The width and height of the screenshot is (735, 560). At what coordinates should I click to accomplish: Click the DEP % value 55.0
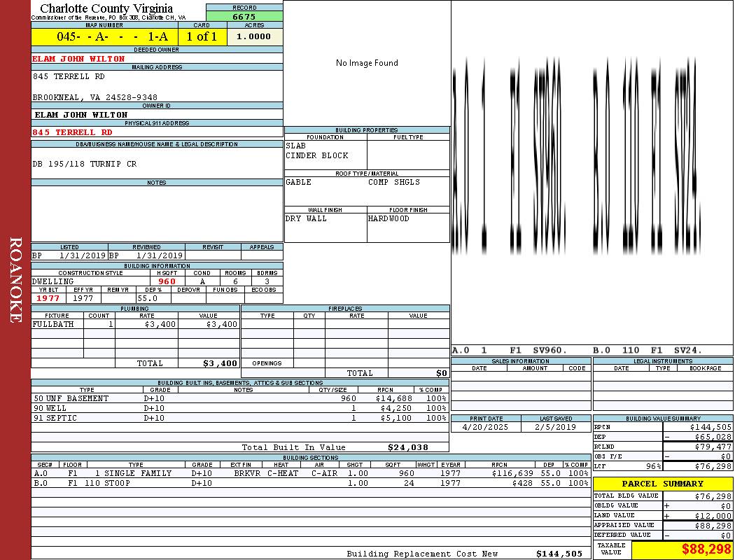pos(148,298)
